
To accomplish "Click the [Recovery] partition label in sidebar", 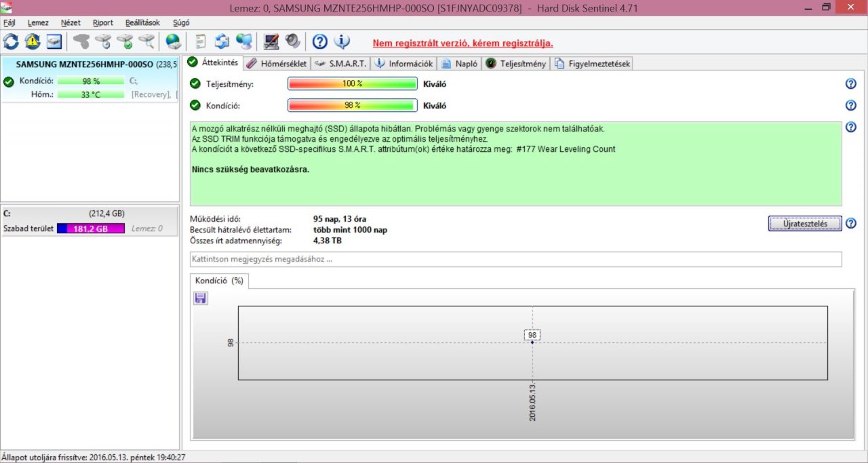I will (152, 94).
